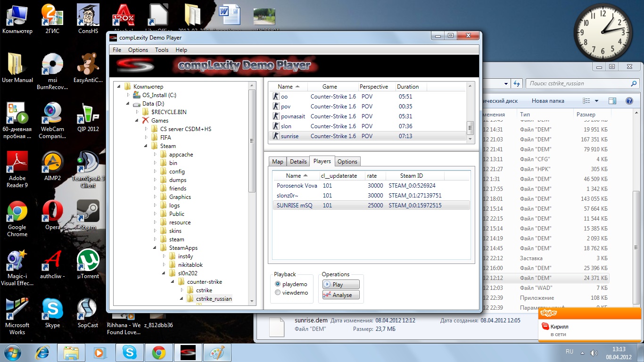Click the Play button
Image resolution: width=644 pixels, height=362 pixels.
pyautogui.click(x=341, y=285)
